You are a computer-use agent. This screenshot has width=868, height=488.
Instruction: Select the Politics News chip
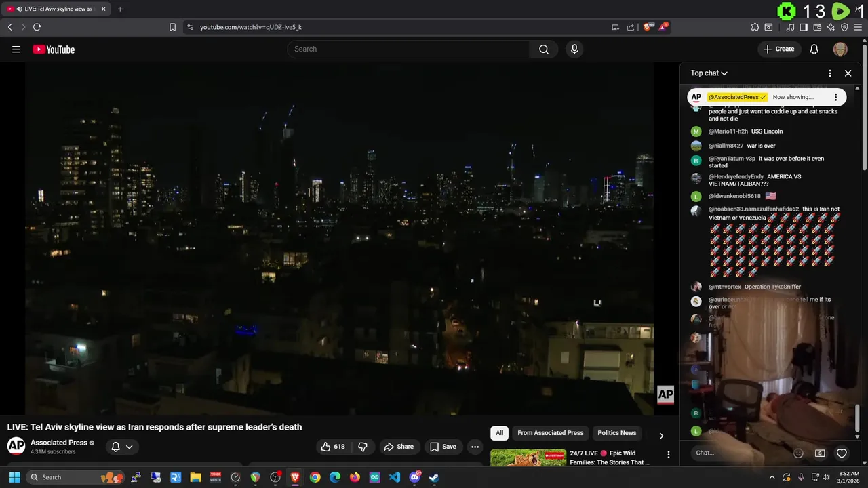[x=617, y=433]
